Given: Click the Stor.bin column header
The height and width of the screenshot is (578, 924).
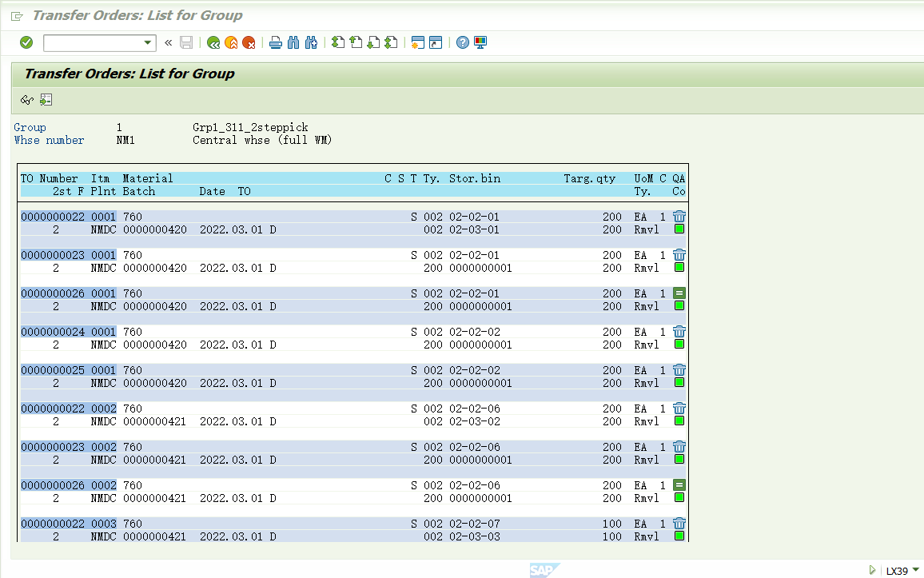Looking at the screenshot, I should click(x=475, y=178).
